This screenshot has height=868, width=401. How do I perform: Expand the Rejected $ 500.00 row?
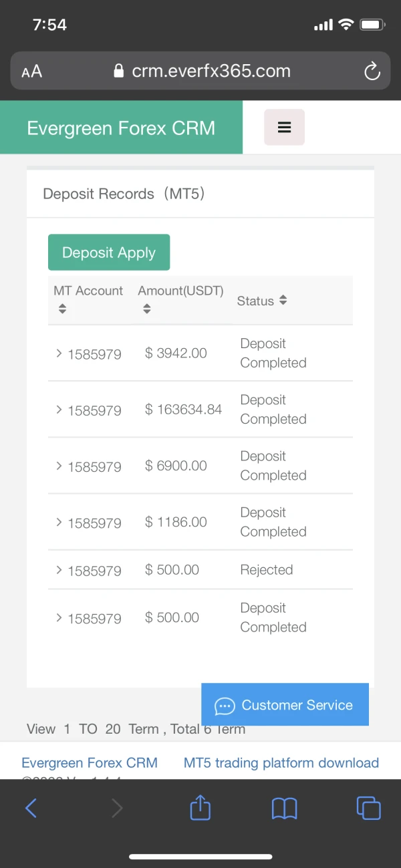(59, 570)
